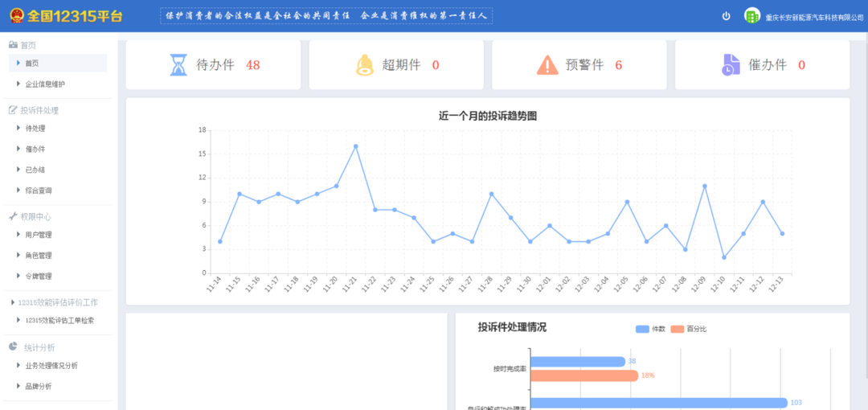Open the 催办件 0 card
This screenshot has width=868, height=410.
pyautogui.click(x=762, y=65)
